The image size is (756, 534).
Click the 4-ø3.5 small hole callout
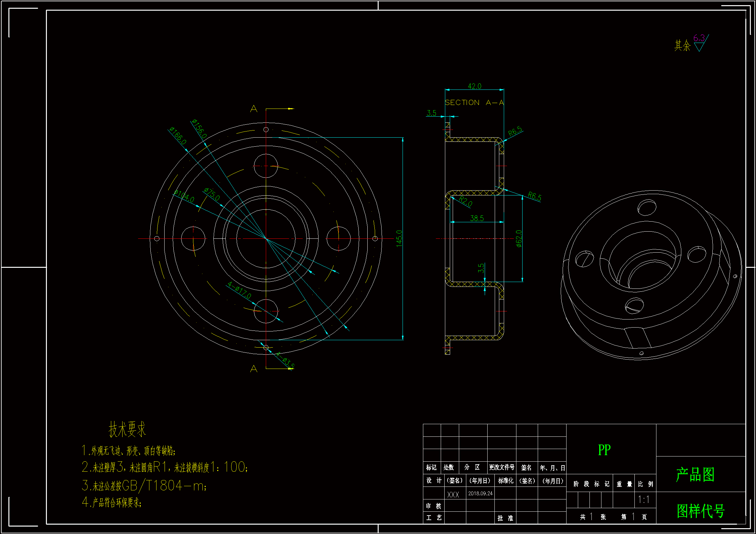(285, 360)
